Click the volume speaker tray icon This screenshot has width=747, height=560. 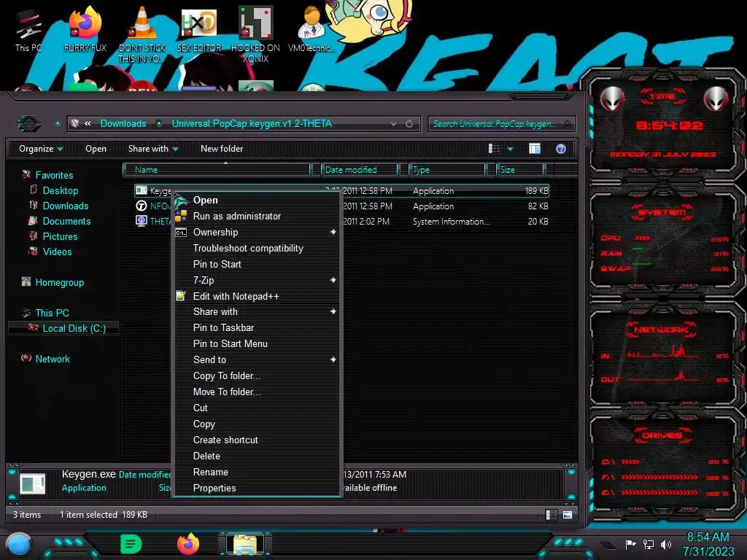pos(666,544)
